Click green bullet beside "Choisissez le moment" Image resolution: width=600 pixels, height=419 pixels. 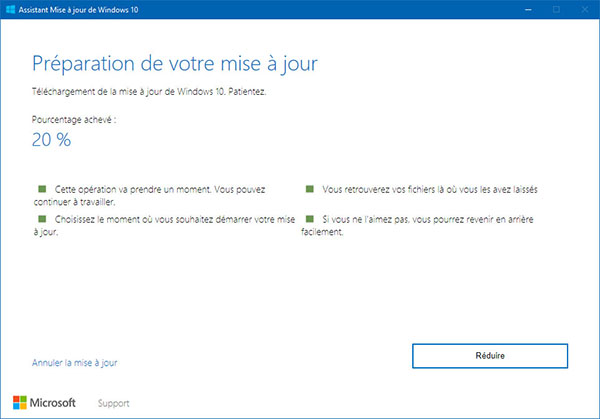[43, 217]
